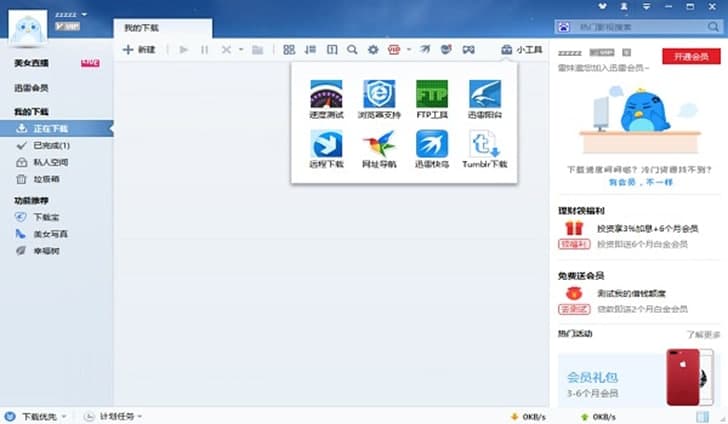Click the red 开通会员 button

click(691, 57)
